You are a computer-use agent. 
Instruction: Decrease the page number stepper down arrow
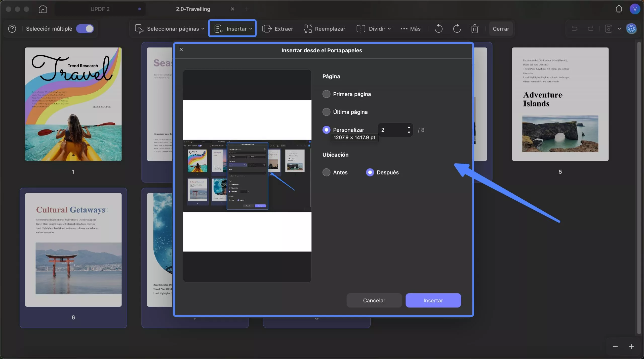[409, 132]
